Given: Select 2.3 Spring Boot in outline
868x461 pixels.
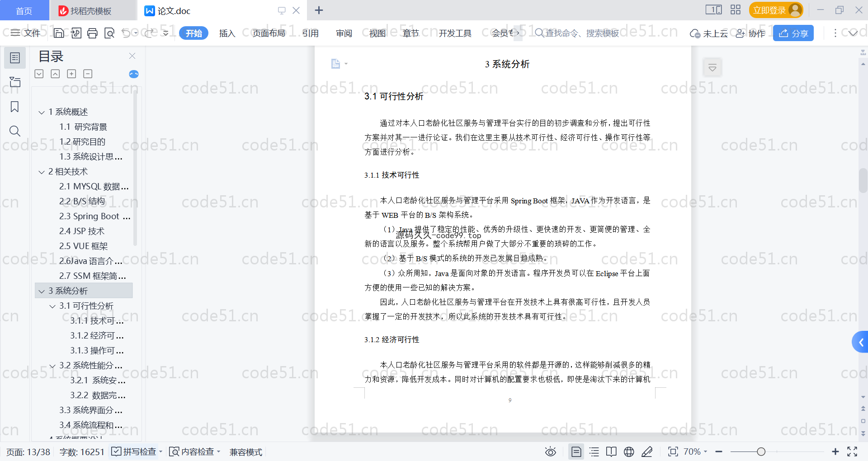Looking at the screenshot, I should pos(94,216).
